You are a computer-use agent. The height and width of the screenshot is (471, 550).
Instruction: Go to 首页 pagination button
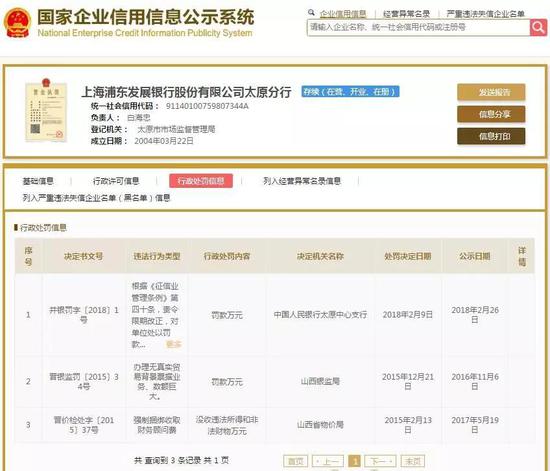[295, 461]
